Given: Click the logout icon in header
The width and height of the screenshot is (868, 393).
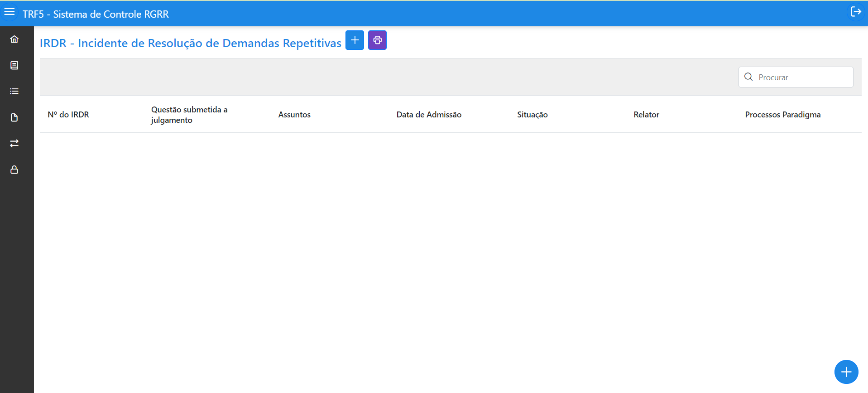Looking at the screenshot, I should (855, 12).
